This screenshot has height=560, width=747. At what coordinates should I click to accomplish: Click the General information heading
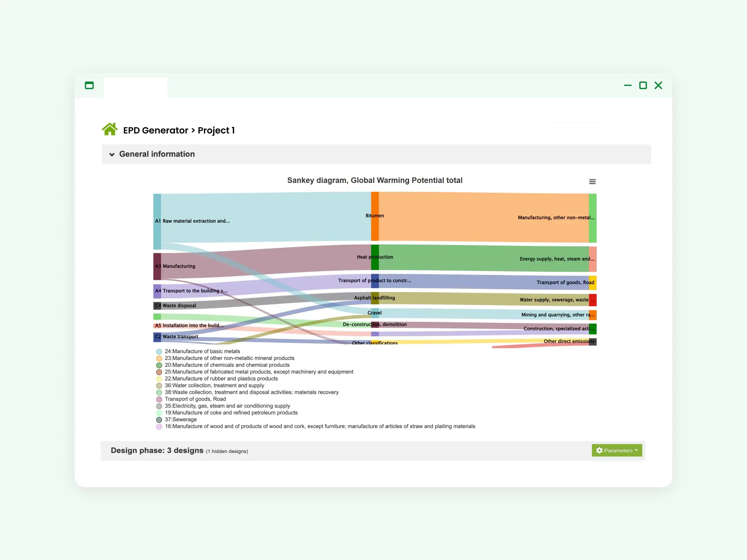click(157, 154)
